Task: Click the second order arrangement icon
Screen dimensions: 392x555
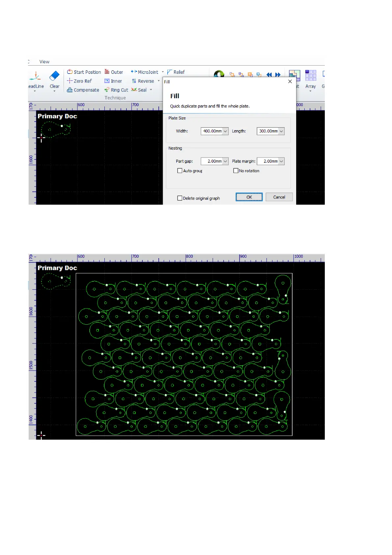Action: pos(241,74)
